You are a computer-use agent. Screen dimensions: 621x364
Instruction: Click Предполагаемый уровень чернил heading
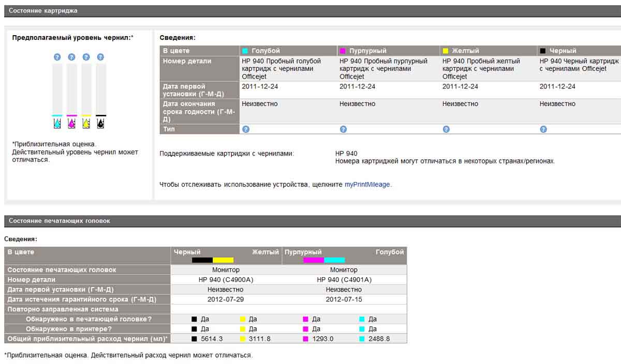[72, 38]
